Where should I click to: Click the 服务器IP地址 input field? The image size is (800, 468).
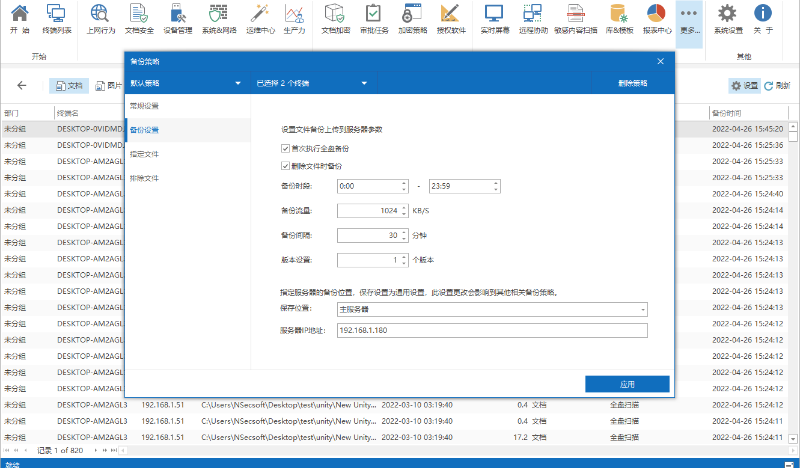(492, 330)
